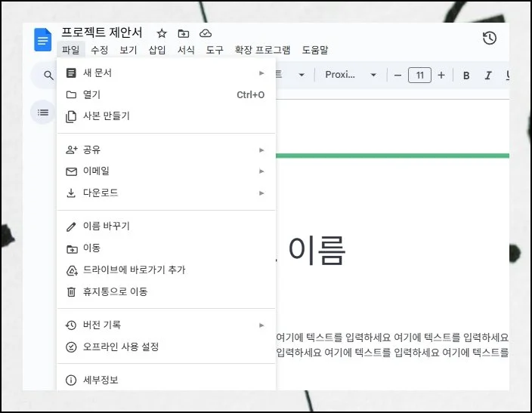Image resolution: width=532 pixels, height=413 pixels.
Task: Open the 삽입 menu in menu bar
Action: 157,51
